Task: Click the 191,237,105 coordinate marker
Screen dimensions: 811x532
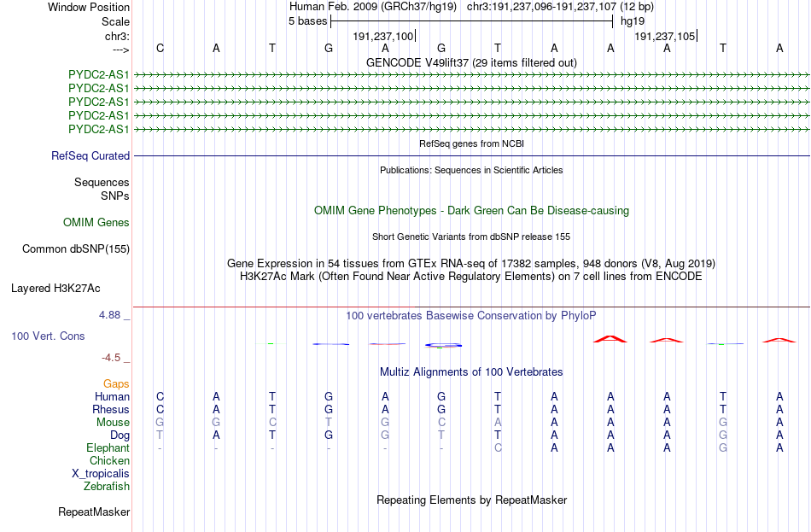Action: [x=665, y=36]
